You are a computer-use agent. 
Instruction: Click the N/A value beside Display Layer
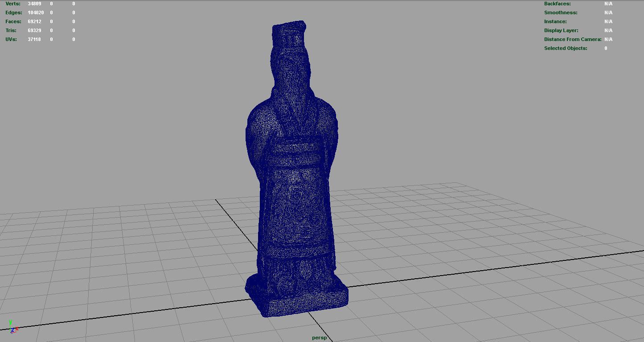click(x=608, y=30)
